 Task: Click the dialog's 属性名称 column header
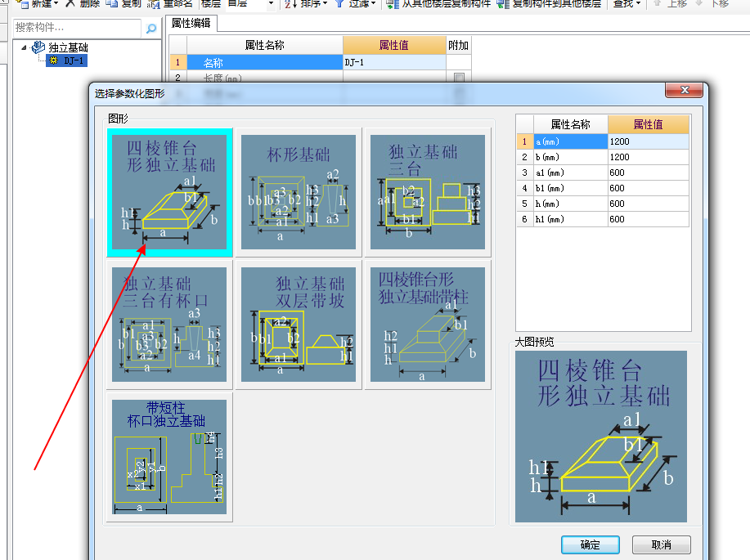[571, 125]
